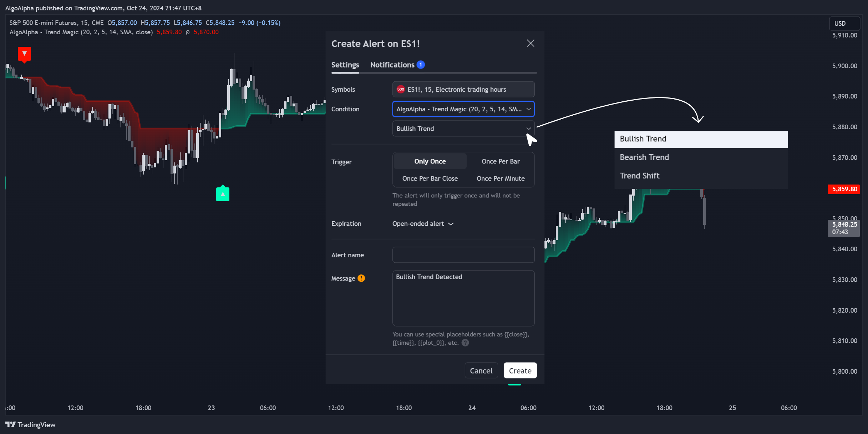Image resolution: width=868 pixels, height=434 pixels.
Task: Select the Once Per Bar trigger
Action: 501,161
